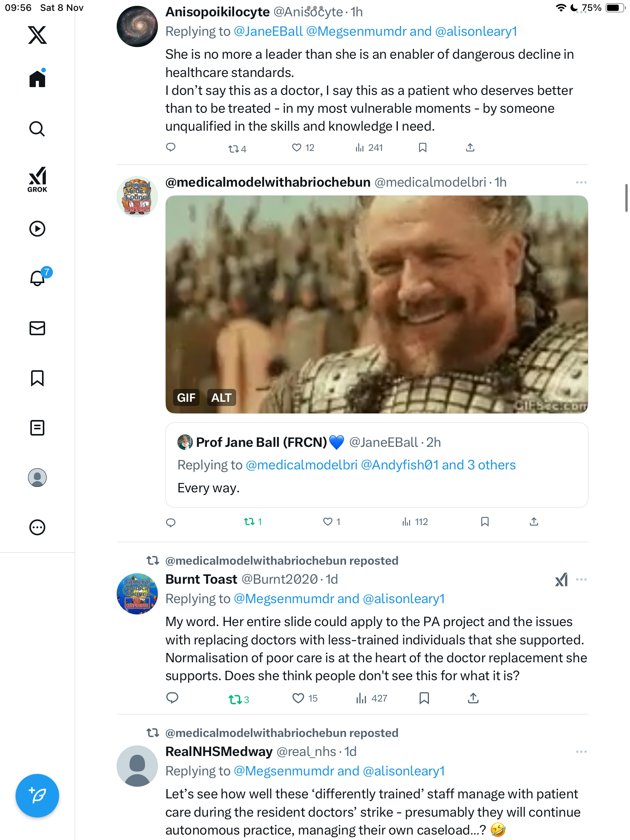The width and height of the screenshot is (630, 840).
Task: Toggle repost on Burnt Toast's post
Action: coord(235,700)
